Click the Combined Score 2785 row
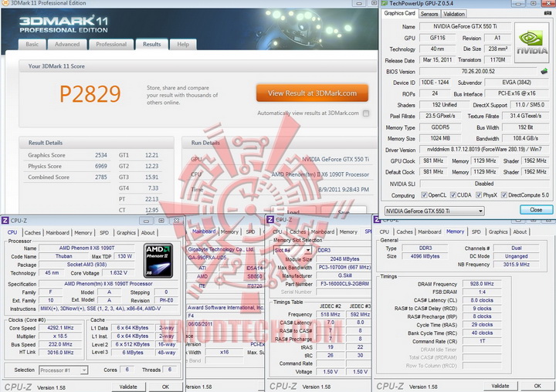This screenshot has width=556, height=392. [x=67, y=177]
